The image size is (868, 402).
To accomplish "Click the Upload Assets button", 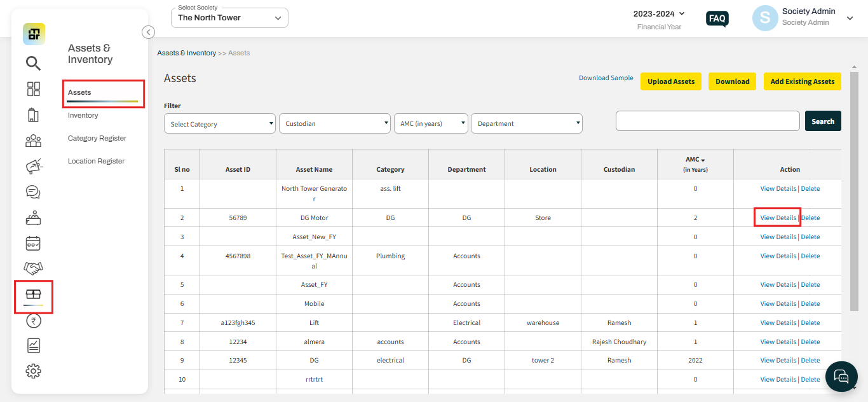I will 671,81.
